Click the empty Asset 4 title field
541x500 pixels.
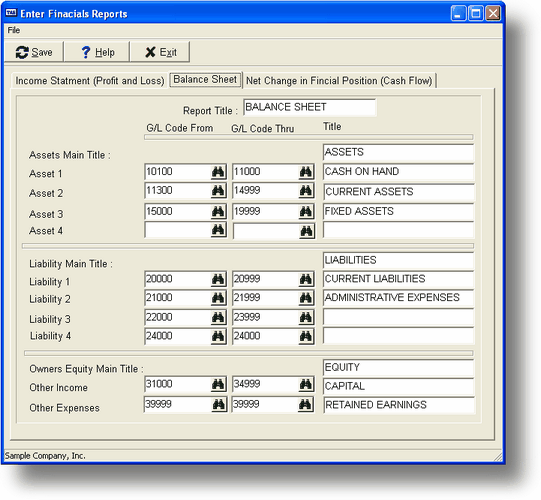[x=399, y=230]
